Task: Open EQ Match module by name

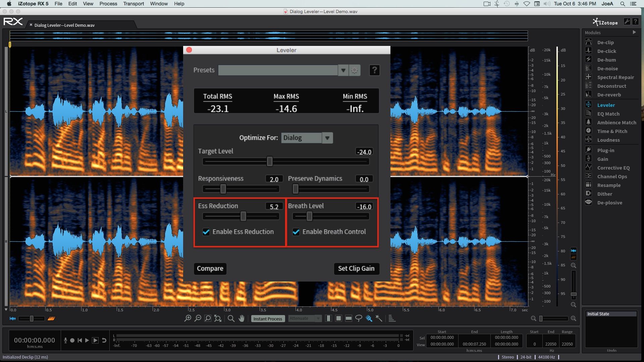Action: 608,114
